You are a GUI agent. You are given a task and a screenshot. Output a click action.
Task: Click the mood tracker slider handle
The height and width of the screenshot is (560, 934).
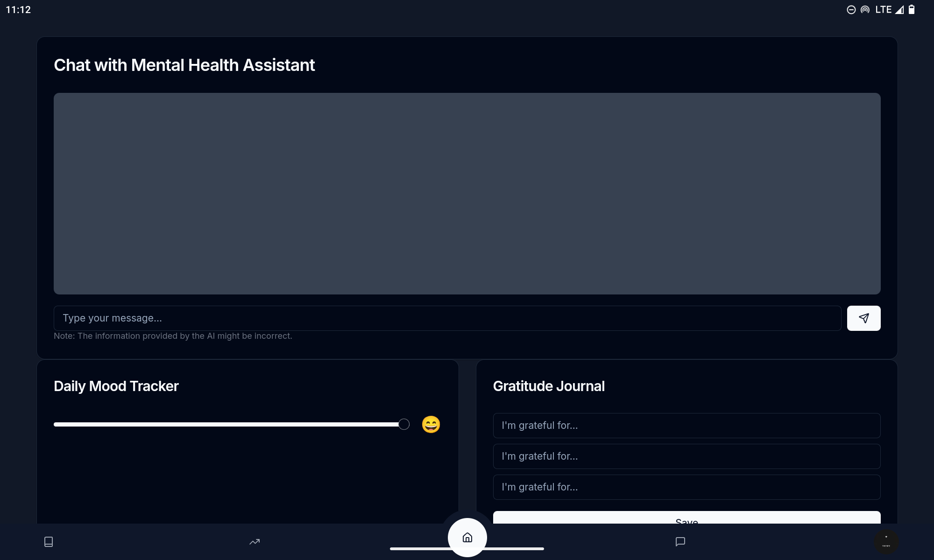[404, 424]
